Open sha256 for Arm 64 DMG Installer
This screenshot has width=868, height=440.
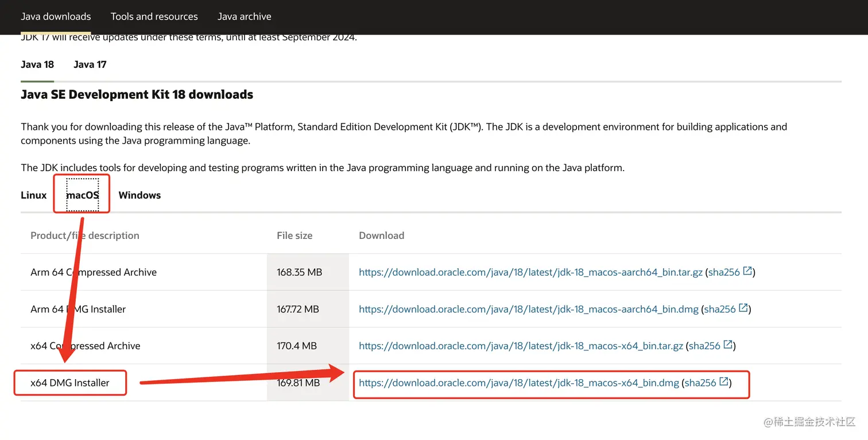[x=720, y=309]
